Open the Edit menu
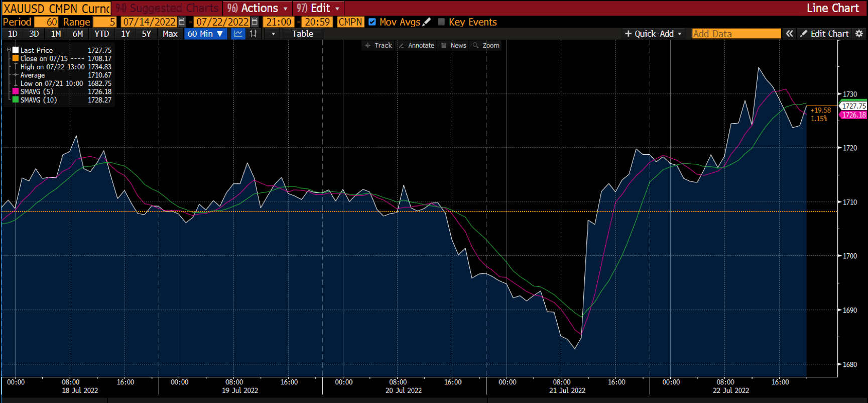 coord(318,8)
